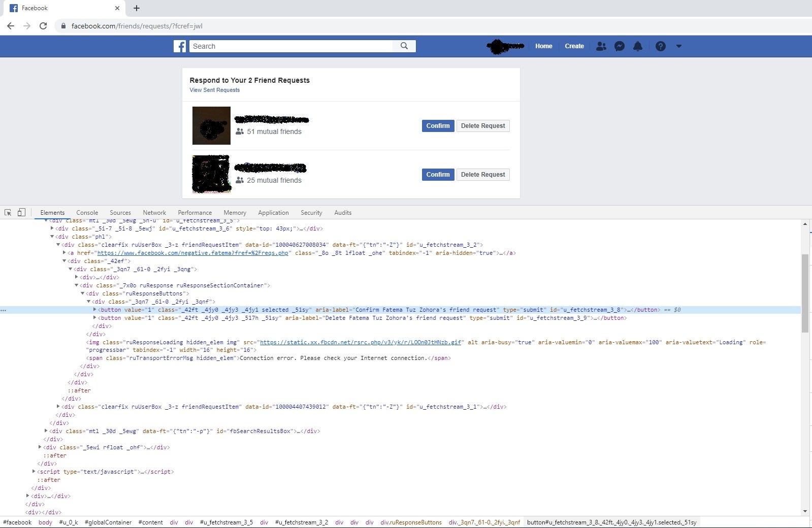Click the site lock icon in address bar
Image resolution: width=812 pixels, height=528 pixels.
click(x=63, y=26)
